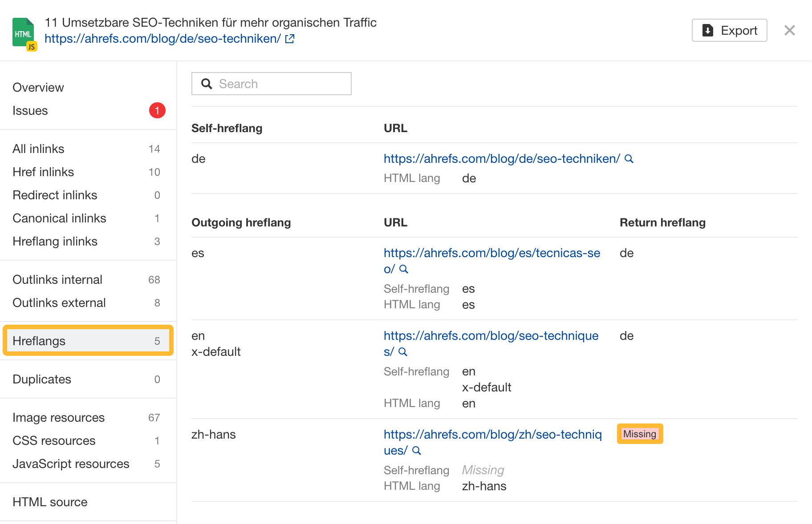The height and width of the screenshot is (524, 812).
Task: Click the HTML file type icon
Action: [x=23, y=31]
